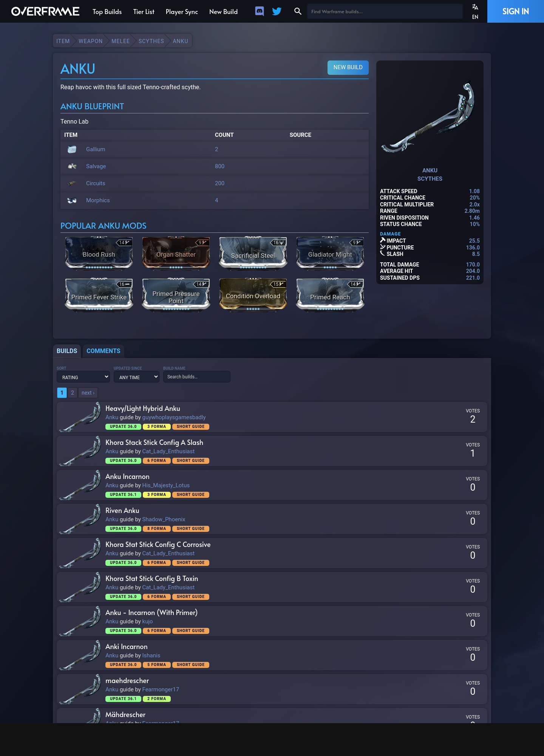The image size is (544, 756).
Task: Open New Build in the navigation
Action: click(x=224, y=12)
